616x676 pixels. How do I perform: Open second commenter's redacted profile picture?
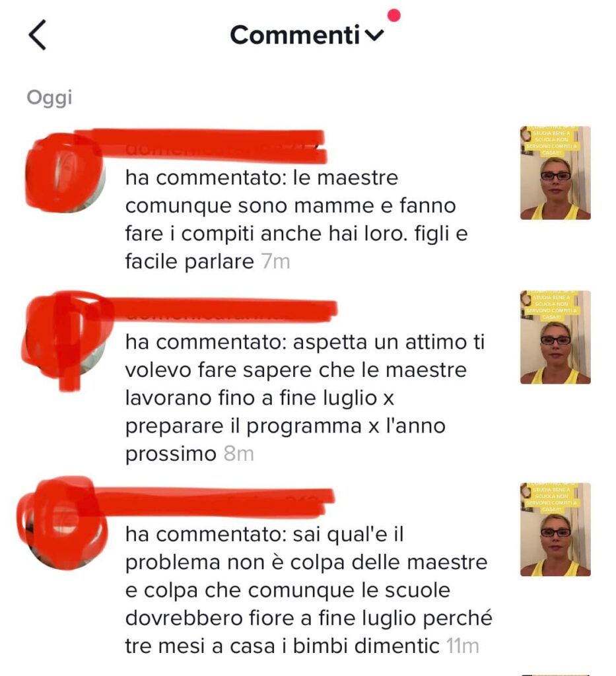coord(65,337)
